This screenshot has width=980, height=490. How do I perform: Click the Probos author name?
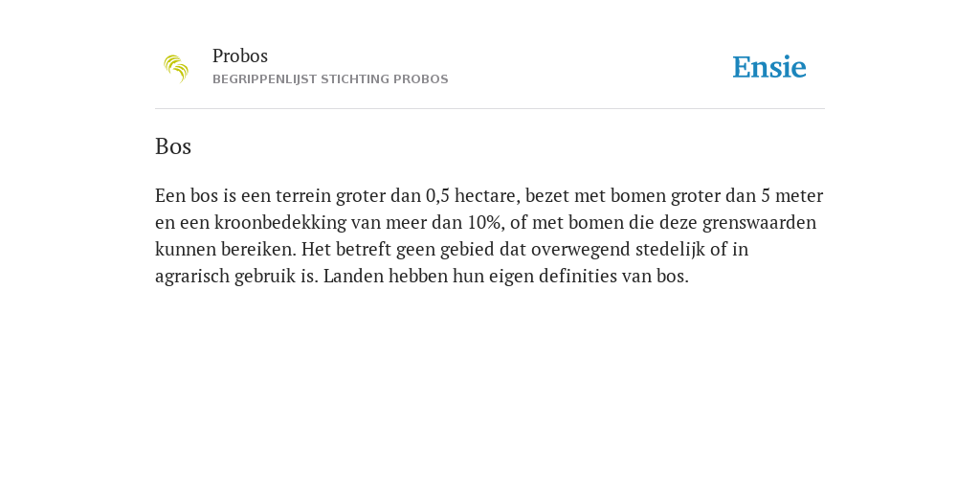tap(240, 56)
